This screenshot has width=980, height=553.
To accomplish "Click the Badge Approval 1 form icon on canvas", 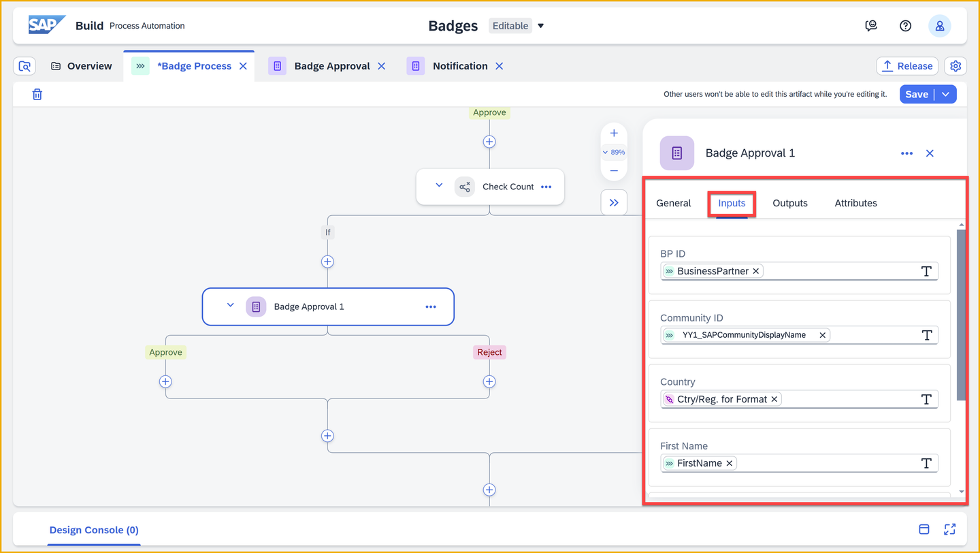I will pyautogui.click(x=256, y=306).
